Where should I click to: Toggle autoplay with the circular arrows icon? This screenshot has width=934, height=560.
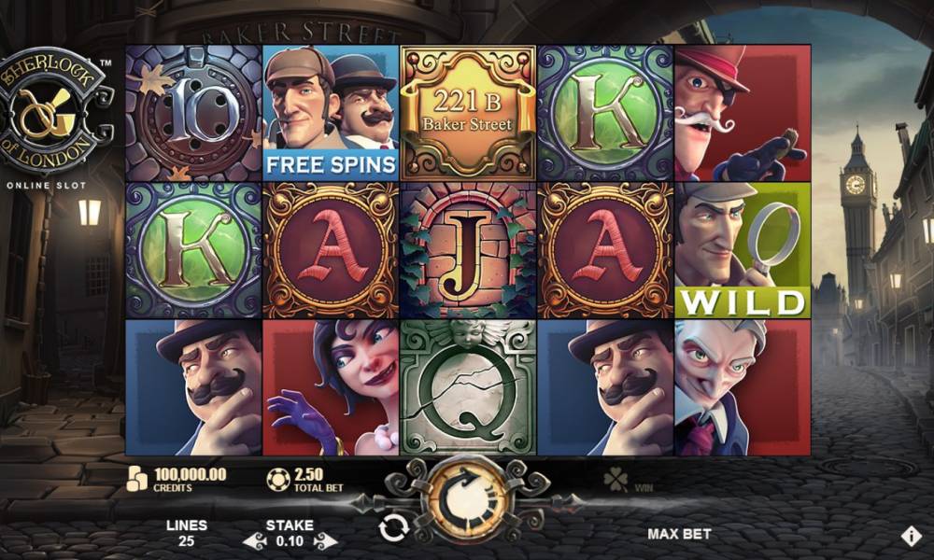[394, 527]
